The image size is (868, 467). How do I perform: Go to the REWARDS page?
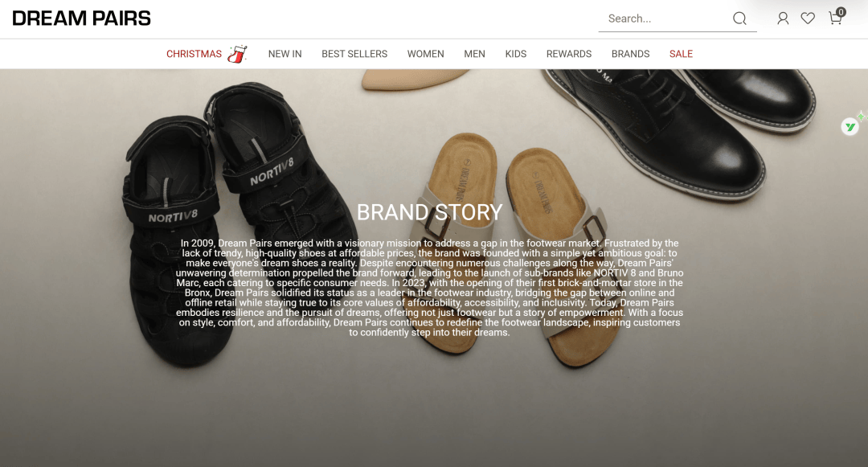(x=569, y=54)
